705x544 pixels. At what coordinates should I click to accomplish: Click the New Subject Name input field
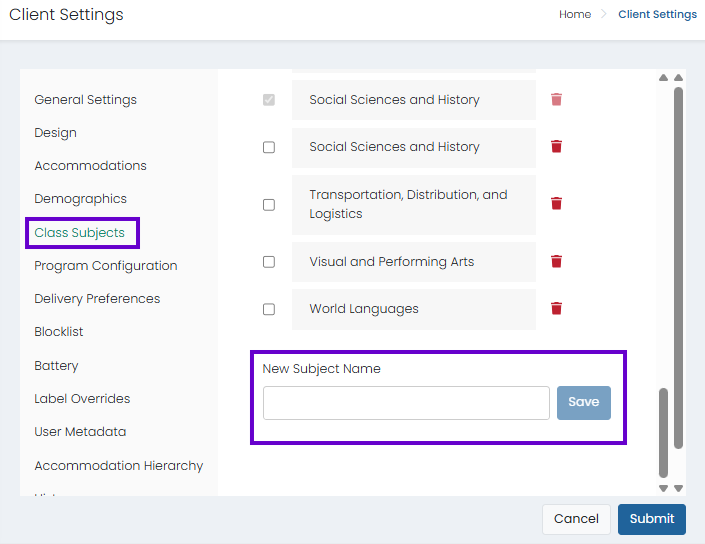click(406, 403)
